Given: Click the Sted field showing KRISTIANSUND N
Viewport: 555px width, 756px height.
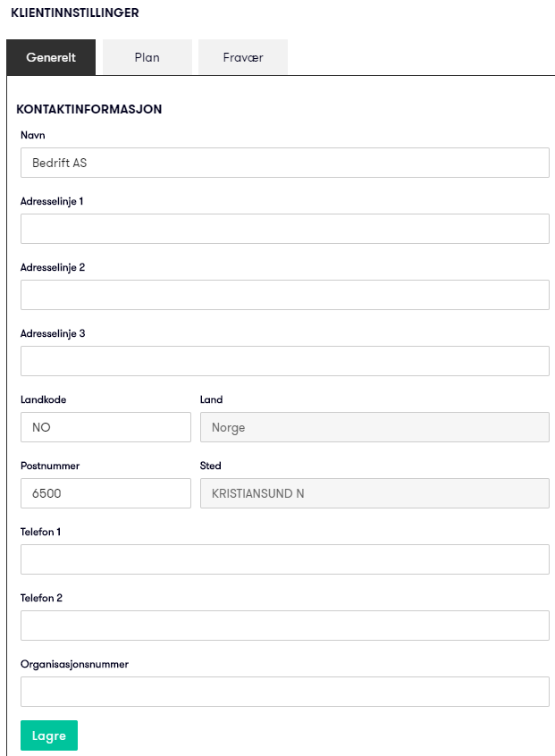Looking at the screenshot, I should tap(374, 492).
